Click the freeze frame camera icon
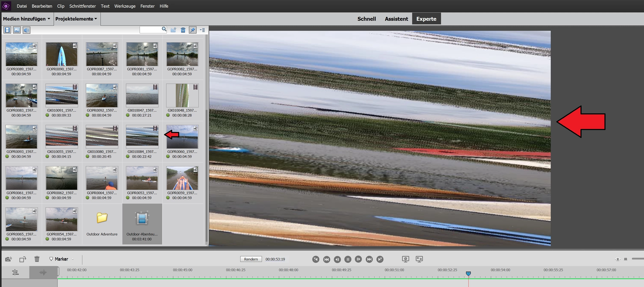644x287 pixels. [x=9, y=259]
